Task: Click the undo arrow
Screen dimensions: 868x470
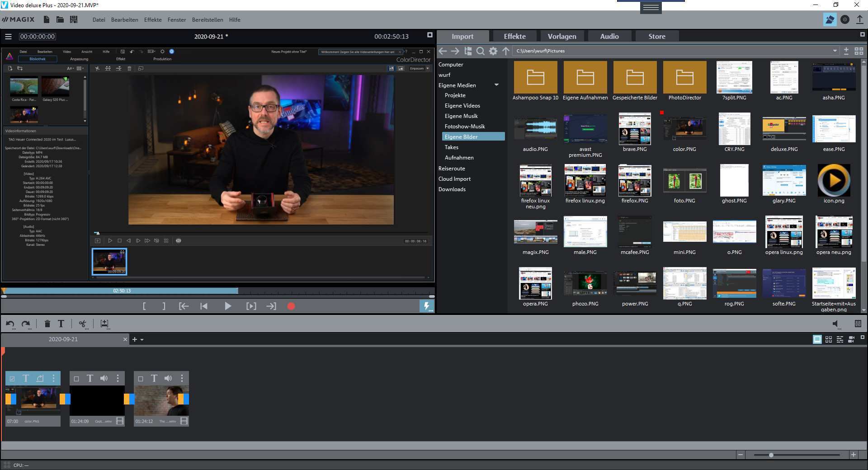Action: [x=10, y=324]
